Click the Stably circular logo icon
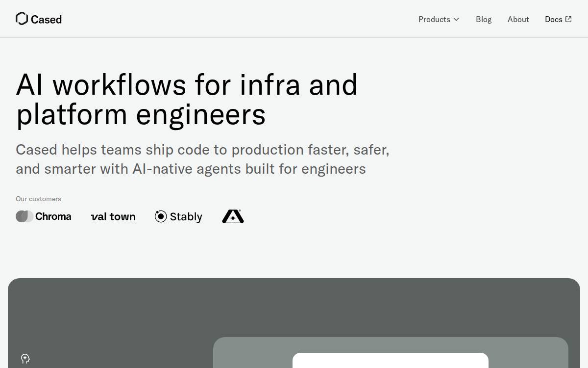This screenshot has height=368, width=588. [x=161, y=216]
